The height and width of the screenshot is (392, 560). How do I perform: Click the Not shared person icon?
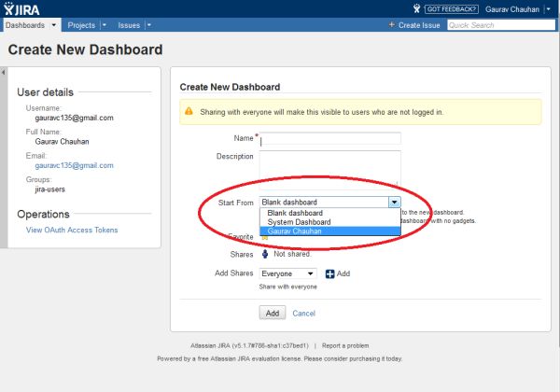coord(265,254)
